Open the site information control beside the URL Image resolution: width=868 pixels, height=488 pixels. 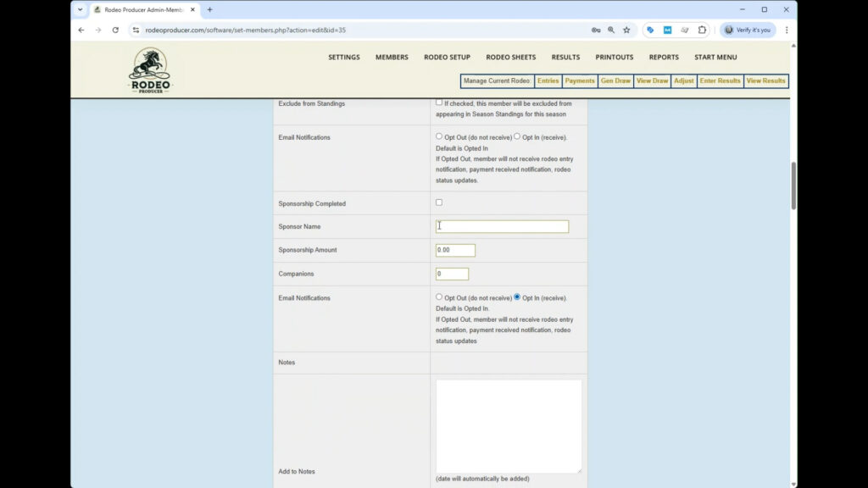click(x=136, y=30)
